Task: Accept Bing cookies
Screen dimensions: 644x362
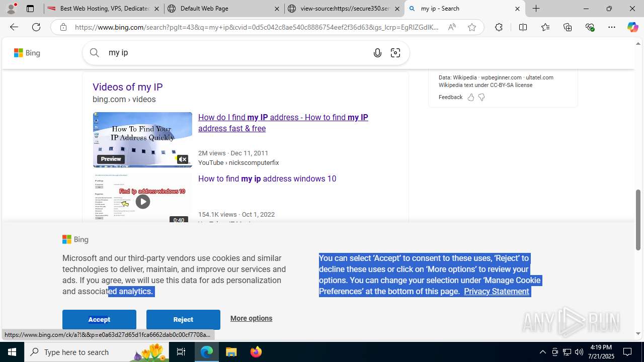Action: [x=99, y=319]
